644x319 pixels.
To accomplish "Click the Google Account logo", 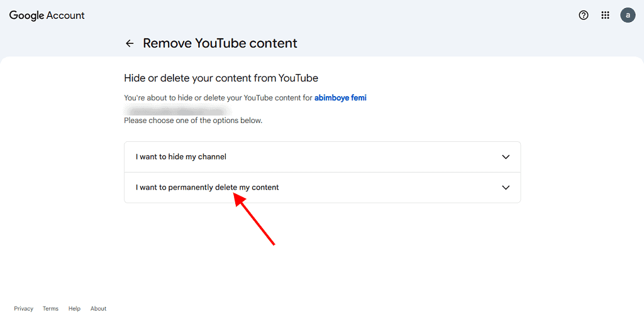I will [47, 16].
